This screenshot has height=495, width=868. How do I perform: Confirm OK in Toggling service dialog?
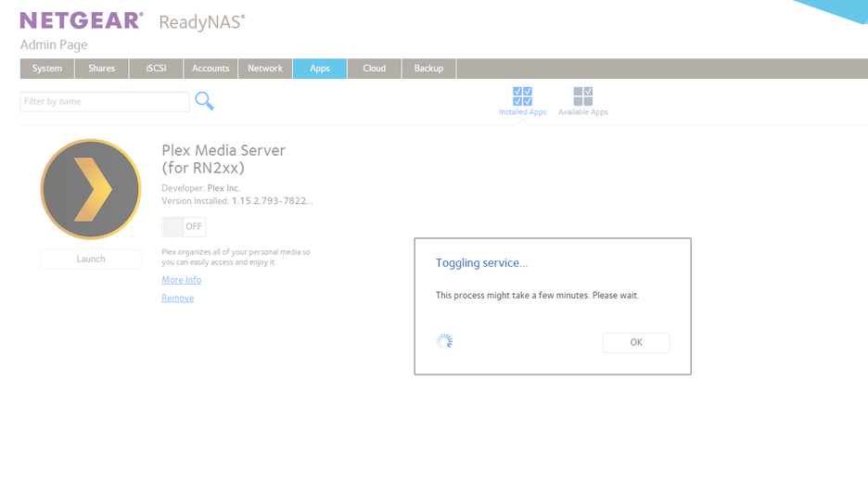[x=636, y=342]
